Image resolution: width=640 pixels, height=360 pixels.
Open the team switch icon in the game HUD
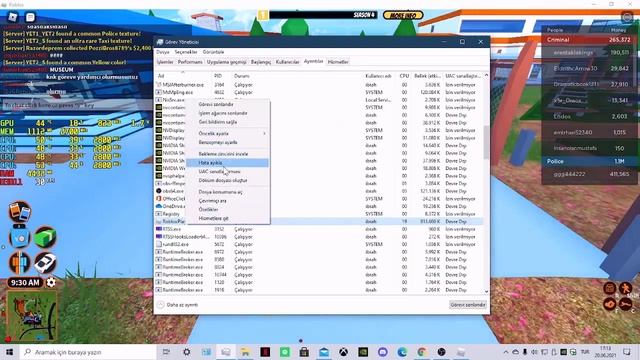pyautogui.click(x=19, y=262)
